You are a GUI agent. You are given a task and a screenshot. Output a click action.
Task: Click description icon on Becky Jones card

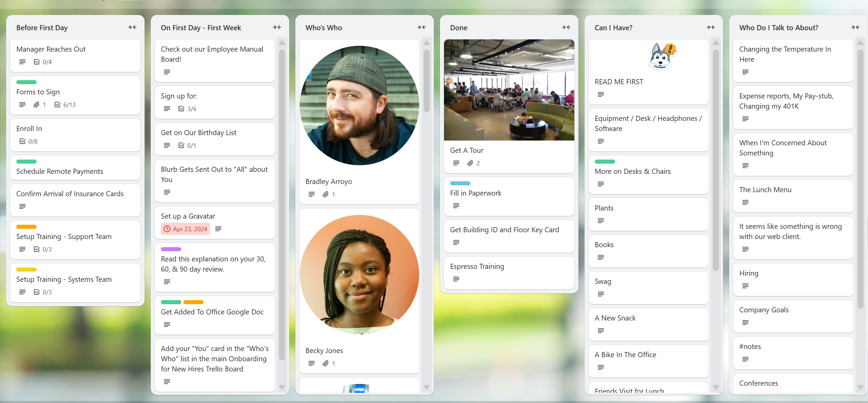[x=312, y=363]
